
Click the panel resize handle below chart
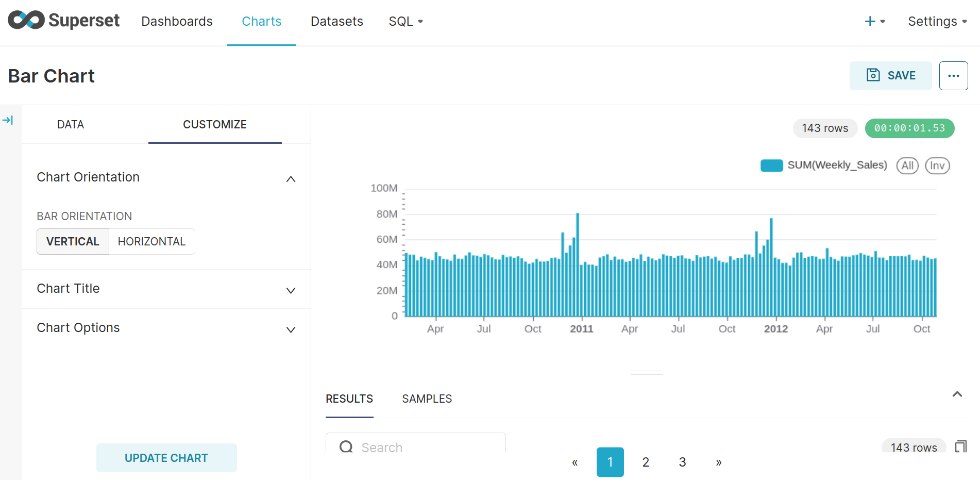(647, 372)
